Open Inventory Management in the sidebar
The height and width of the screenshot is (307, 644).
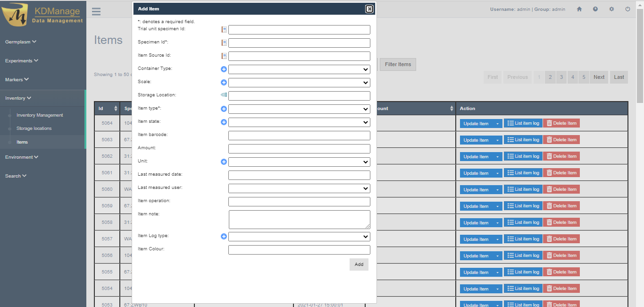click(40, 115)
